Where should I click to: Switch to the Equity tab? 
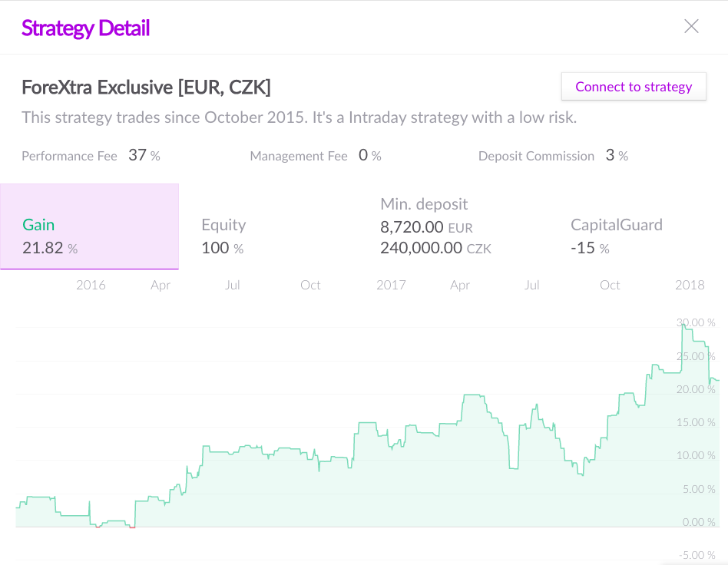tap(268, 226)
